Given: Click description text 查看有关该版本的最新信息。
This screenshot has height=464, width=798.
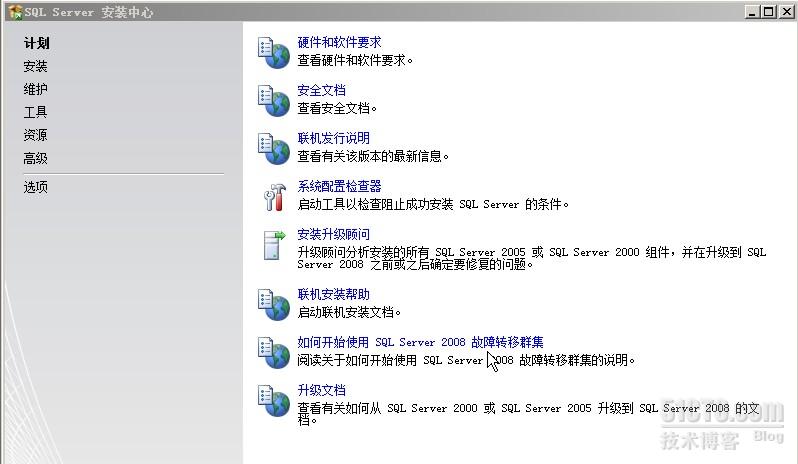Looking at the screenshot, I should 373,156.
